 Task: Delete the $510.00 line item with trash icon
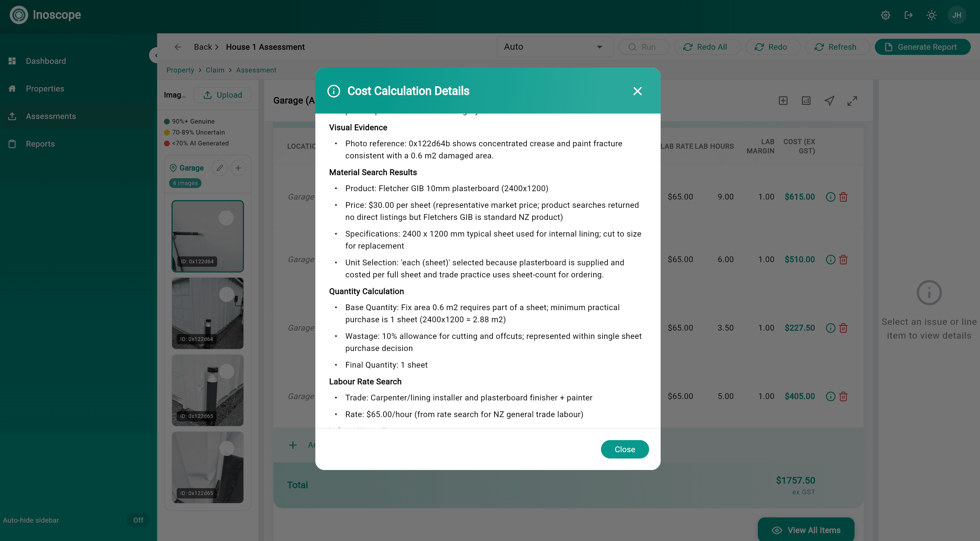click(843, 260)
